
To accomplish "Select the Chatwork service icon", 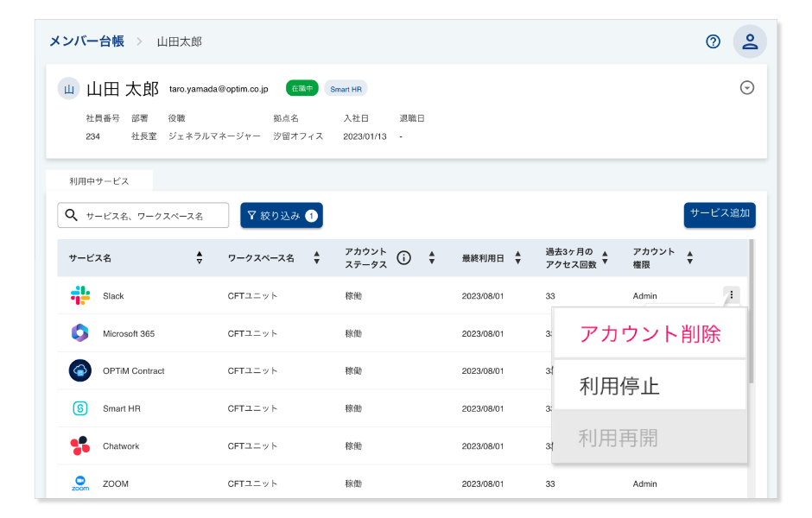I will tap(79, 446).
